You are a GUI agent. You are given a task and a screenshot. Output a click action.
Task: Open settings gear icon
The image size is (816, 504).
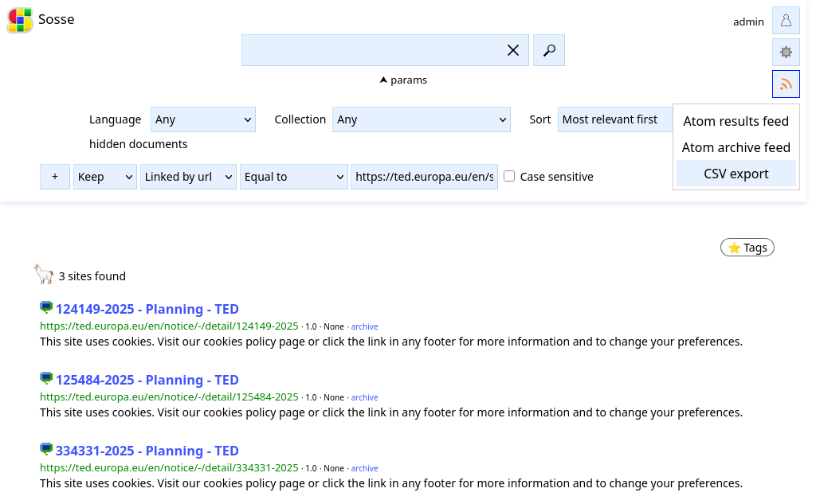pyautogui.click(x=786, y=52)
